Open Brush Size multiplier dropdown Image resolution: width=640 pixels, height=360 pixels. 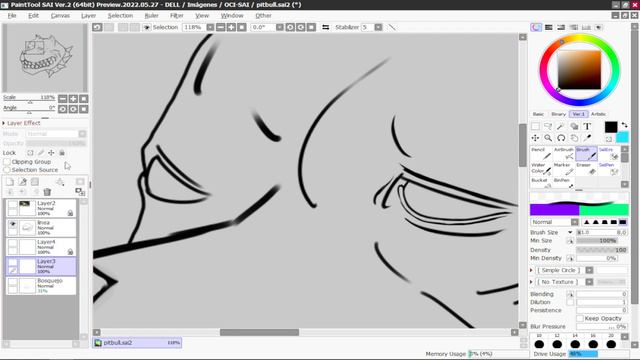tap(570, 232)
